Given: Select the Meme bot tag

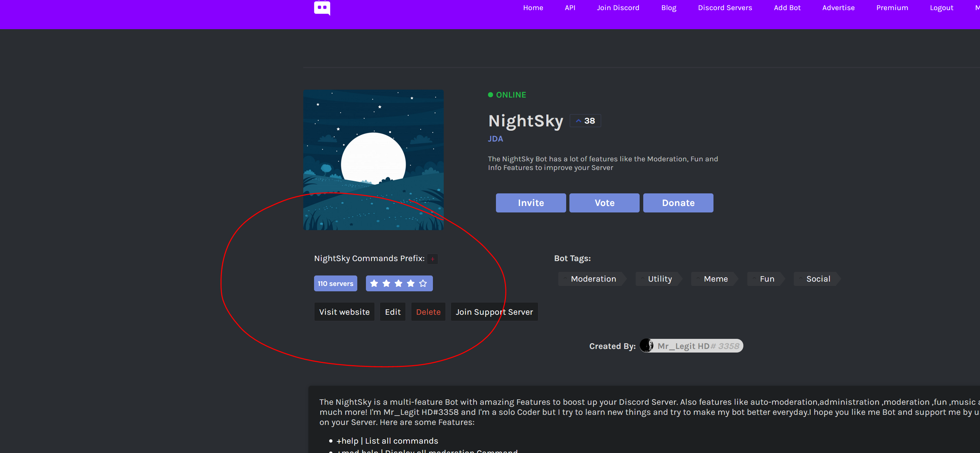Looking at the screenshot, I should (x=715, y=279).
